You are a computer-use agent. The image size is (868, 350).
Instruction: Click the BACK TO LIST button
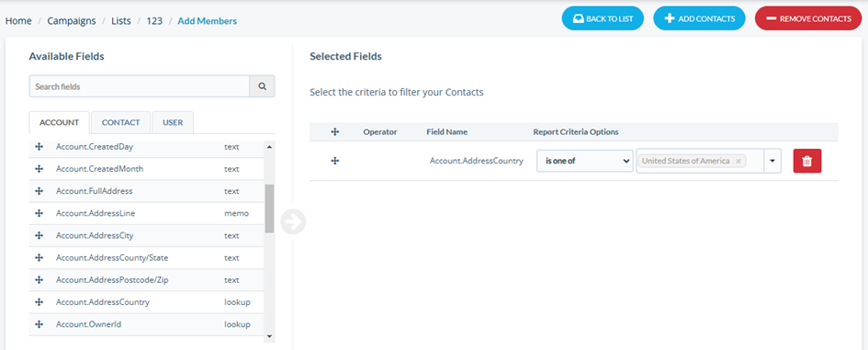(603, 18)
